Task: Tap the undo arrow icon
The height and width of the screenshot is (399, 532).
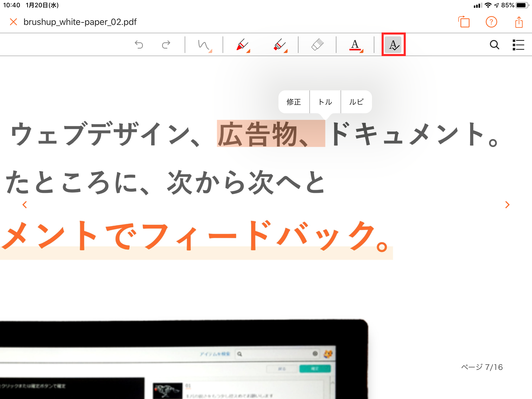Action: [x=139, y=45]
